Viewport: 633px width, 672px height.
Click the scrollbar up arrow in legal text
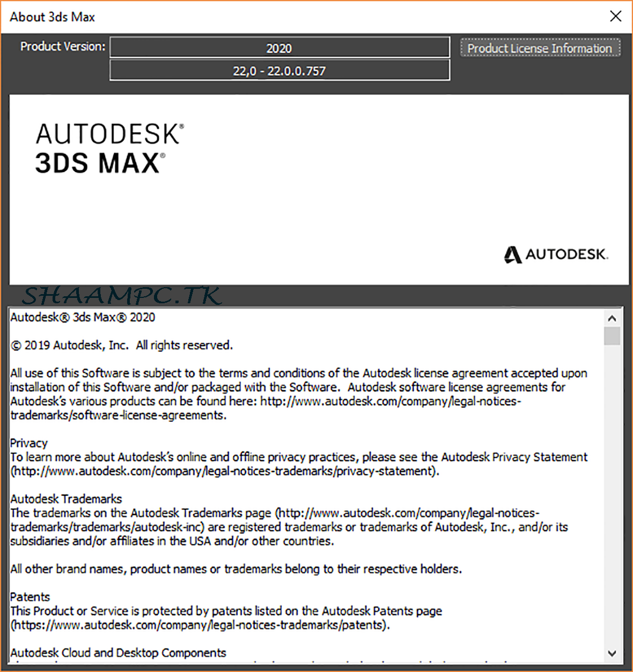(612, 318)
